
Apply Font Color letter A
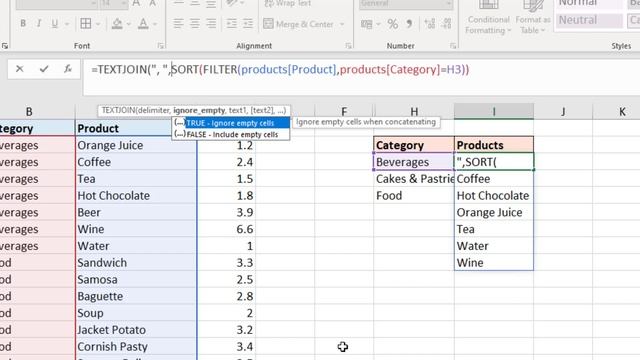(143, 24)
